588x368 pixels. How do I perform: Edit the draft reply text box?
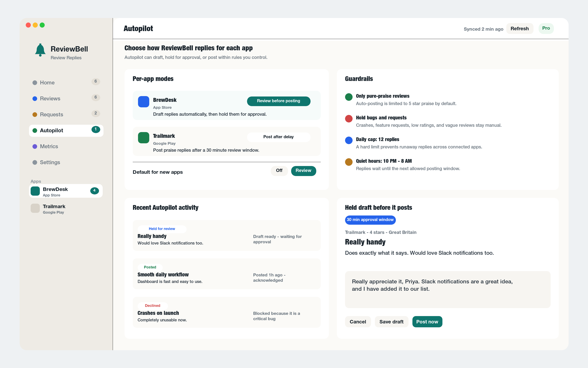pyautogui.click(x=448, y=290)
